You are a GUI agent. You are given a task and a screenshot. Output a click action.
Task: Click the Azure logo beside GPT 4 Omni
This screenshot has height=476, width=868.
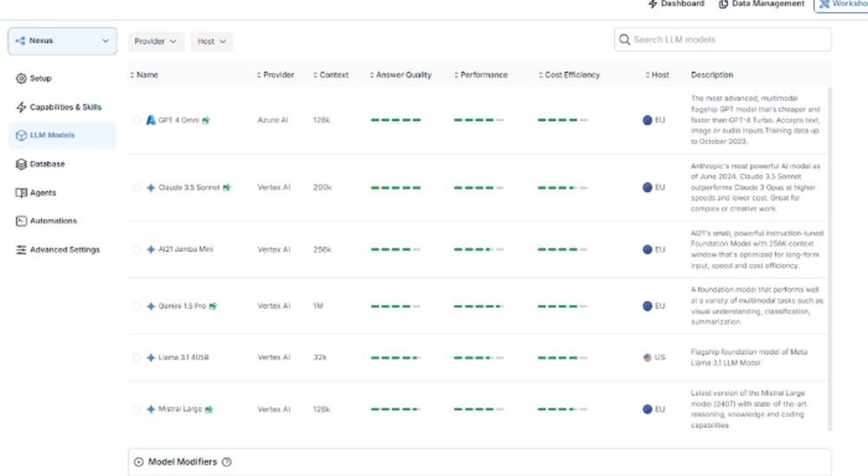[x=150, y=120]
